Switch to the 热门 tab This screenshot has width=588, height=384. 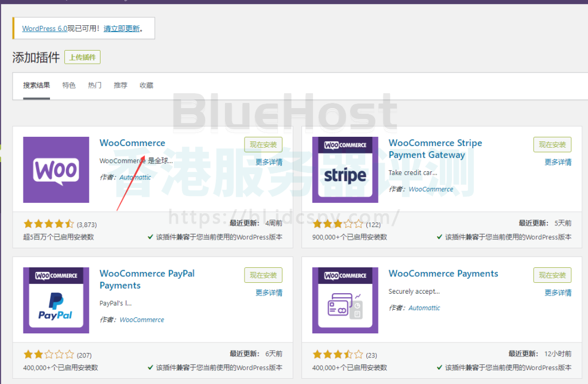point(95,85)
